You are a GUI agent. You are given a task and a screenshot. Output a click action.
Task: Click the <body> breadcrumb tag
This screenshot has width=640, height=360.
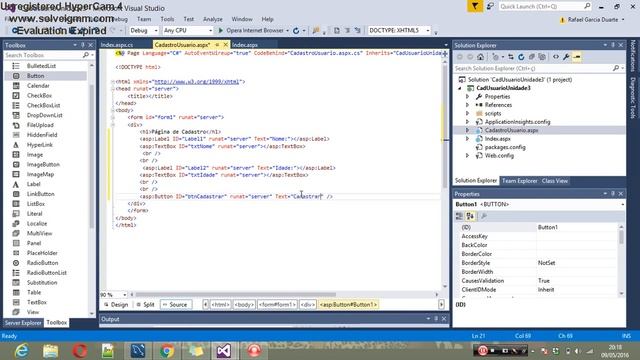point(244,304)
